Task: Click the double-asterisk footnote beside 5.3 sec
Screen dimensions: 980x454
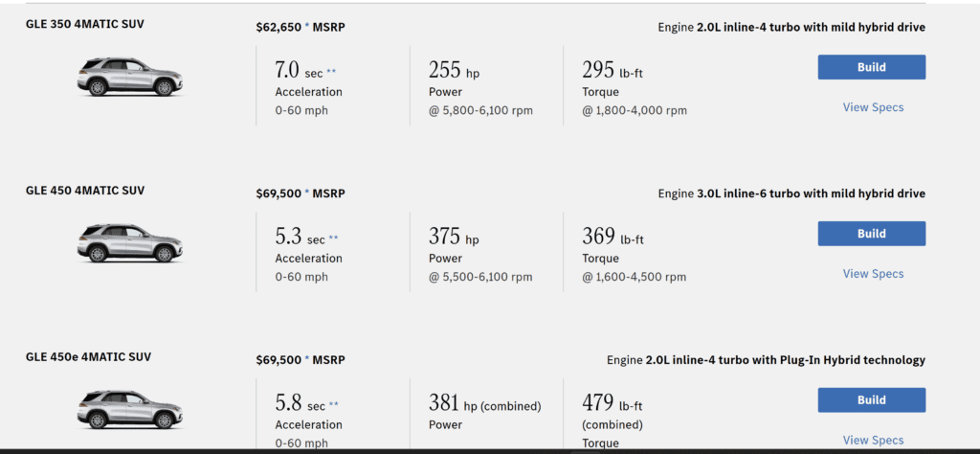Action: click(333, 238)
